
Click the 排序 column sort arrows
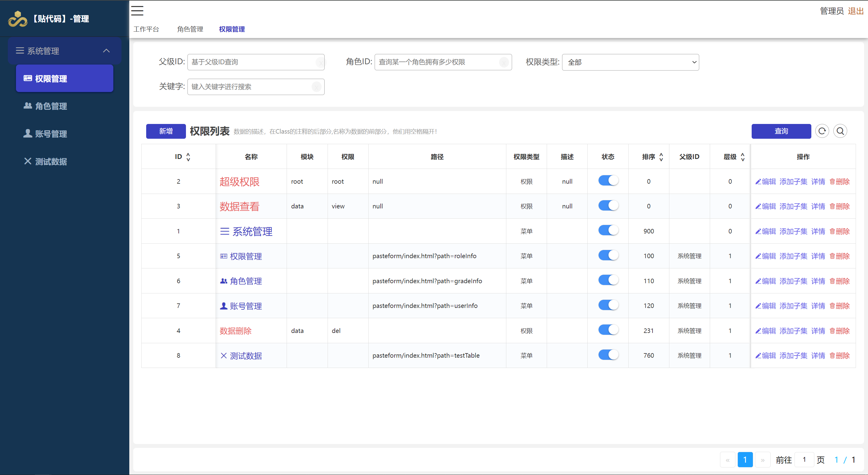click(x=661, y=157)
